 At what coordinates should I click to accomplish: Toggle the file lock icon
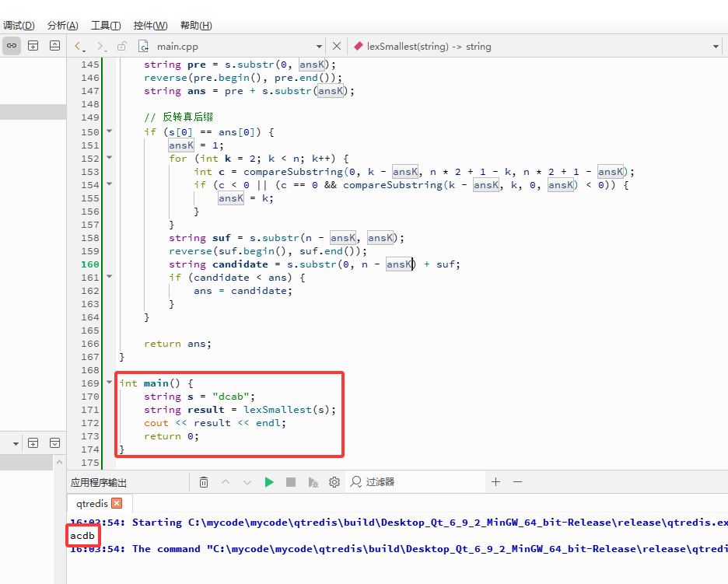(121, 46)
